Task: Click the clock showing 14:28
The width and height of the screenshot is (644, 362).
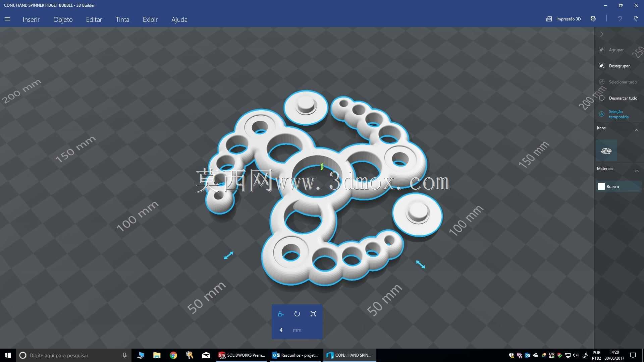Action: (x=614, y=355)
